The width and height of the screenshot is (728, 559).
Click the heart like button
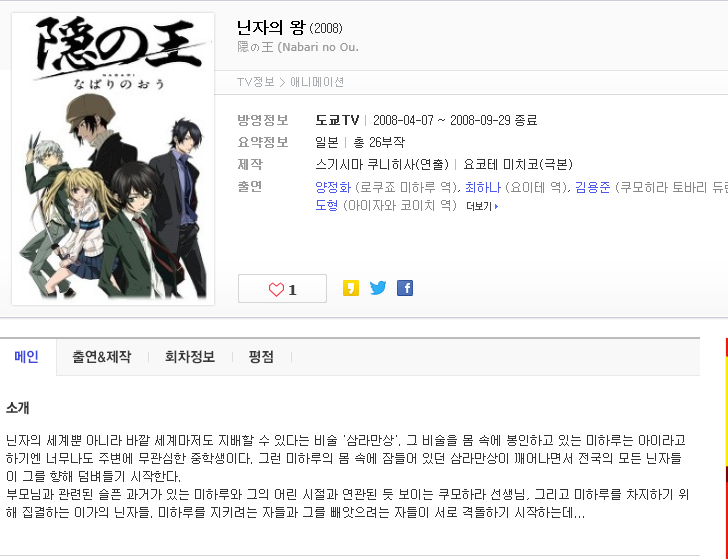[x=282, y=289]
